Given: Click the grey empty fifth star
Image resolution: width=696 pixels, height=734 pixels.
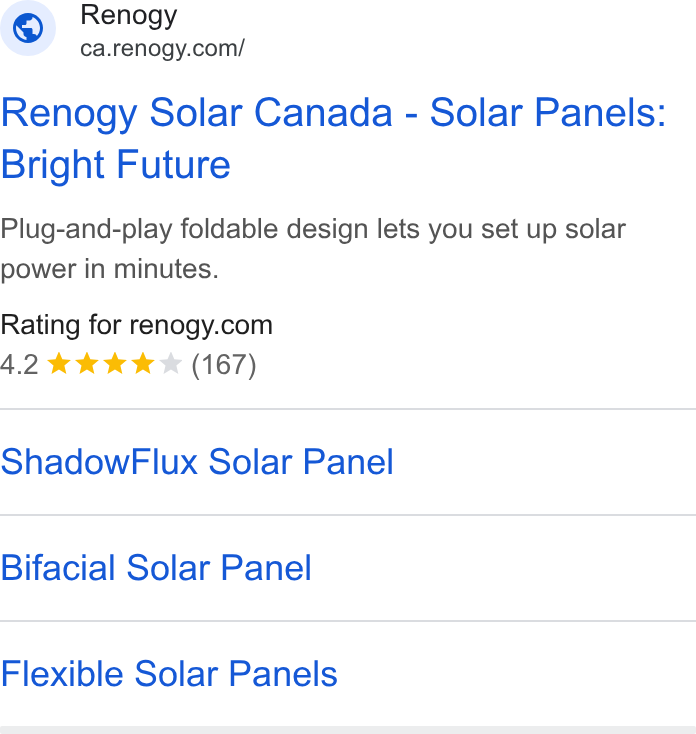Looking at the screenshot, I should 171,364.
